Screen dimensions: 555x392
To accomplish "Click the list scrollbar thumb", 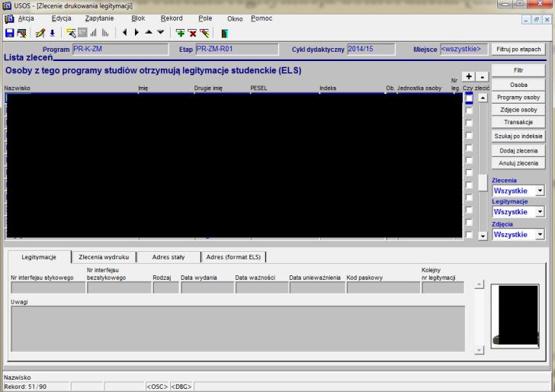I will click(x=483, y=182).
